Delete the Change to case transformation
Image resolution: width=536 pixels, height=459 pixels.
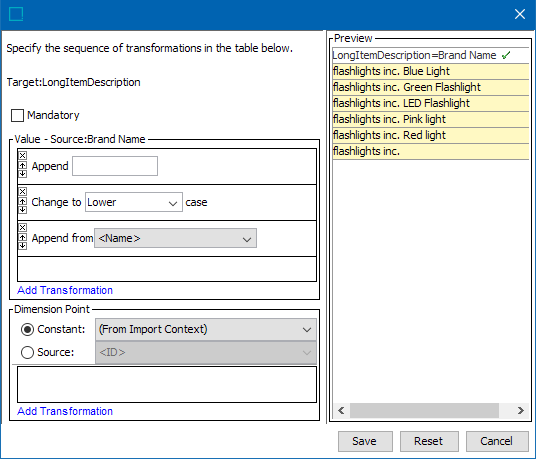tap(23, 191)
